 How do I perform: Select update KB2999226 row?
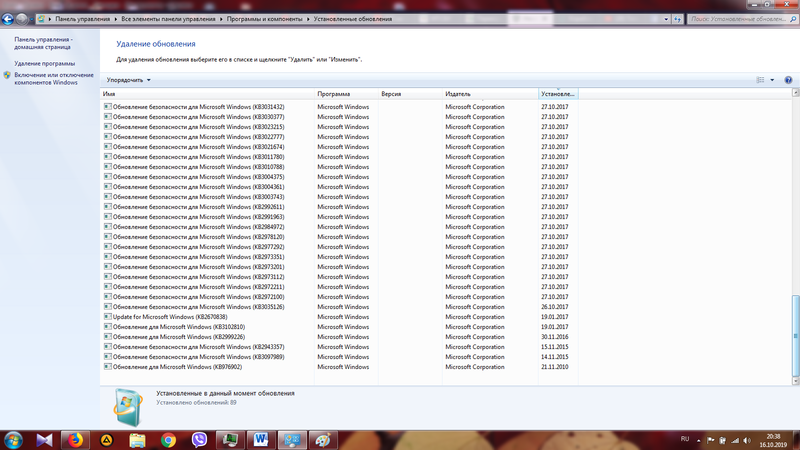[339, 337]
